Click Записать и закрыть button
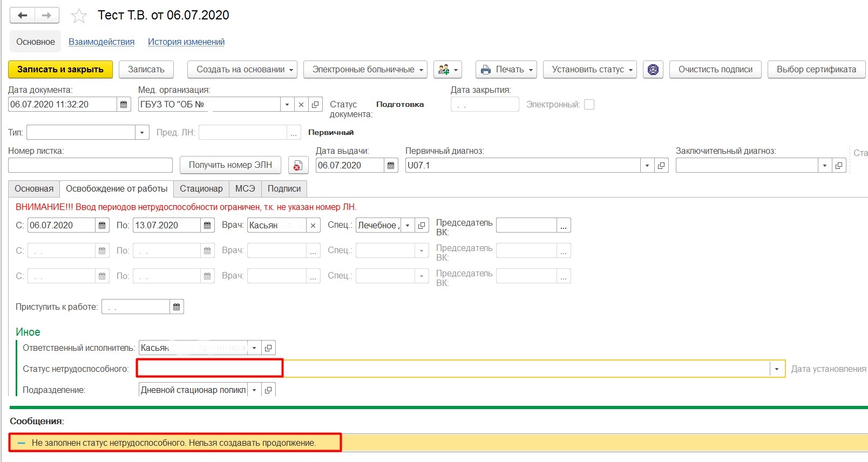 tap(60, 70)
